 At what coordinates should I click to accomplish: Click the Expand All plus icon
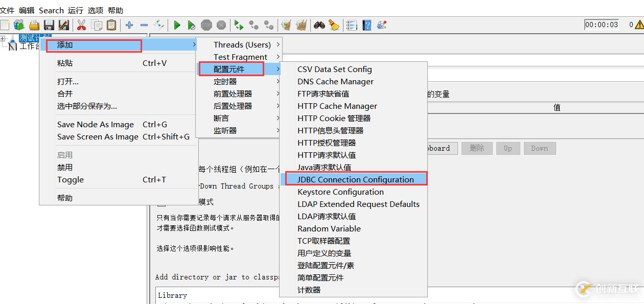tap(129, 25)
